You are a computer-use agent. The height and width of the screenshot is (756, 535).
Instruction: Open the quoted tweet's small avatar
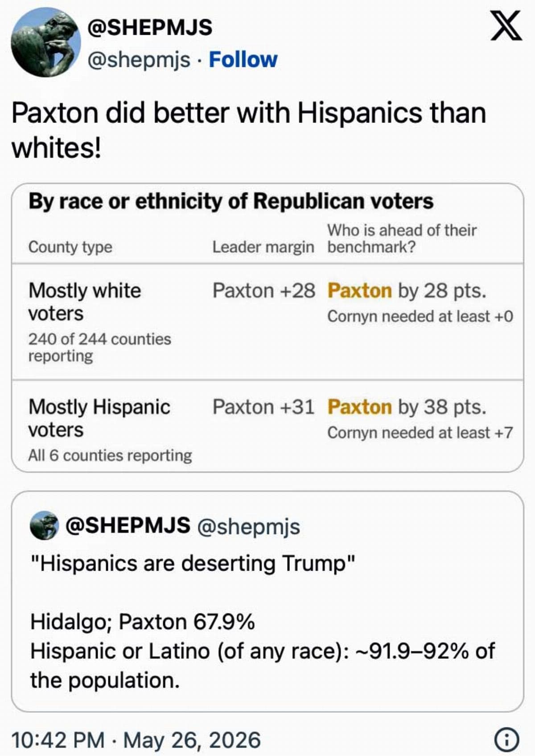pos(44,526)
